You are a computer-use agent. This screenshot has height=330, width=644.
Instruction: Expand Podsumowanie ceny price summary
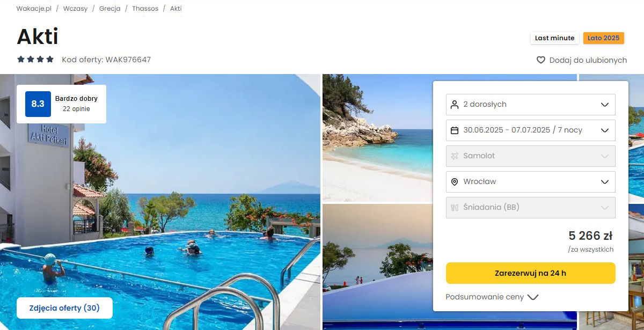tap(492, 297)
